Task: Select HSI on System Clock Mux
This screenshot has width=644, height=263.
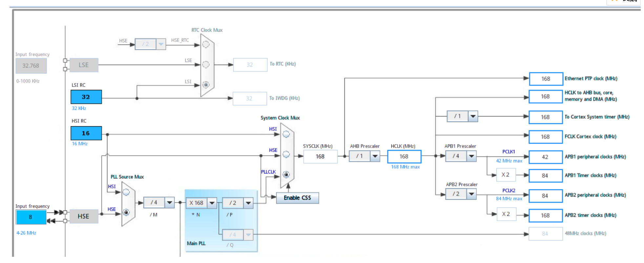Action: [x=286, y=134]
